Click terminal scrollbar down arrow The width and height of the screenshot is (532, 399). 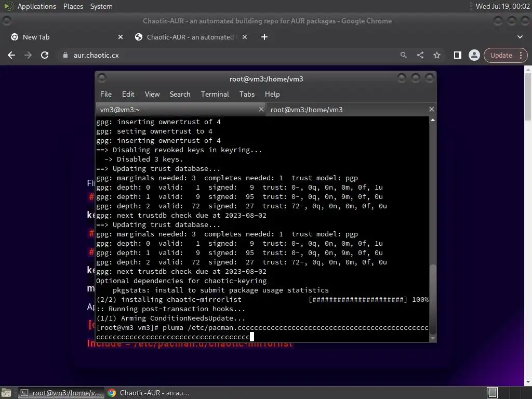[433, 338]
